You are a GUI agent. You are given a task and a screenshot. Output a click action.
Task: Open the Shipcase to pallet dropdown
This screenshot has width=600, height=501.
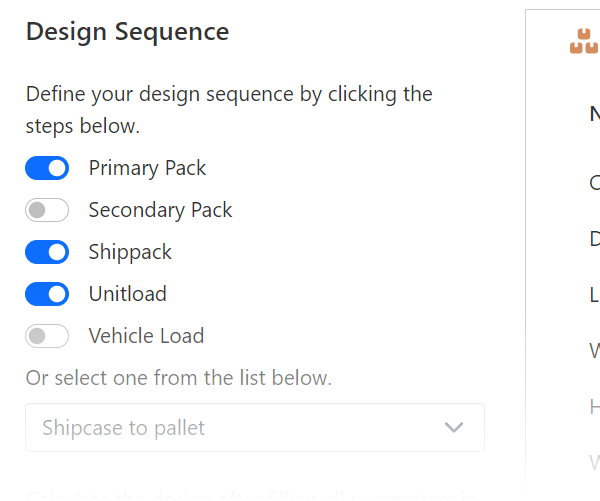pyautogui.click(x=254, y=428)
